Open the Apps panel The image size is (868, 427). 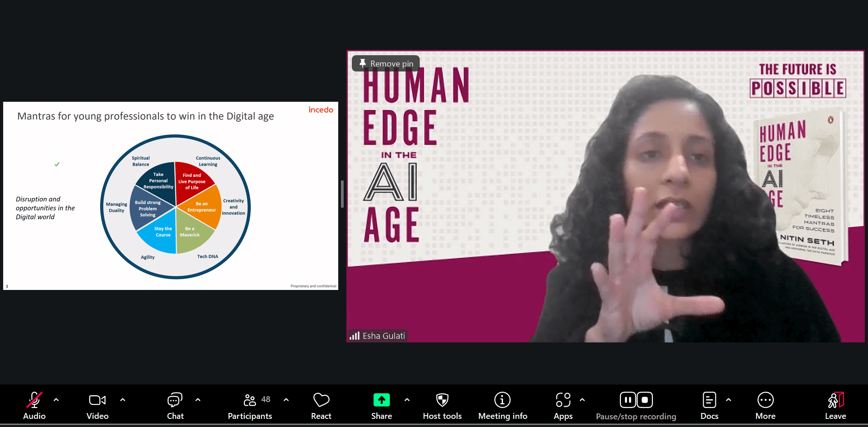(563, 401)
